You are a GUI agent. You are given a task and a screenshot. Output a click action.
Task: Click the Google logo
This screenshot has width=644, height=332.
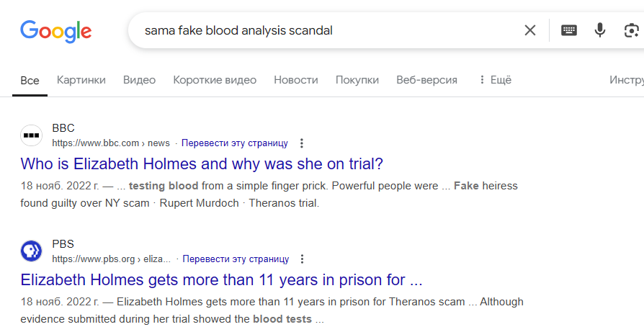pos(56,31)
